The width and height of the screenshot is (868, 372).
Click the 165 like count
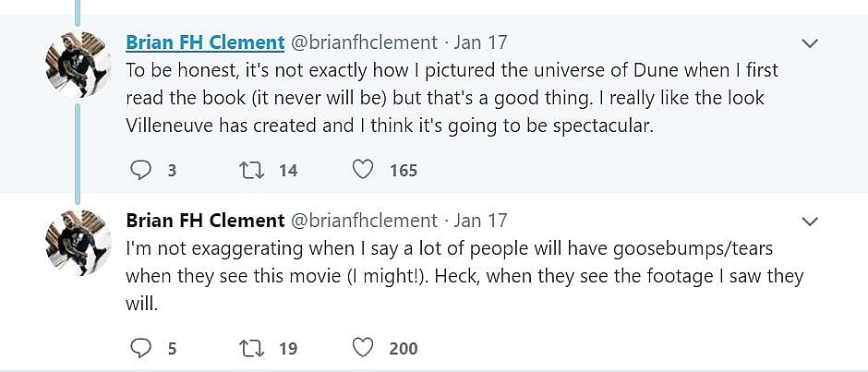click(404, 171)
